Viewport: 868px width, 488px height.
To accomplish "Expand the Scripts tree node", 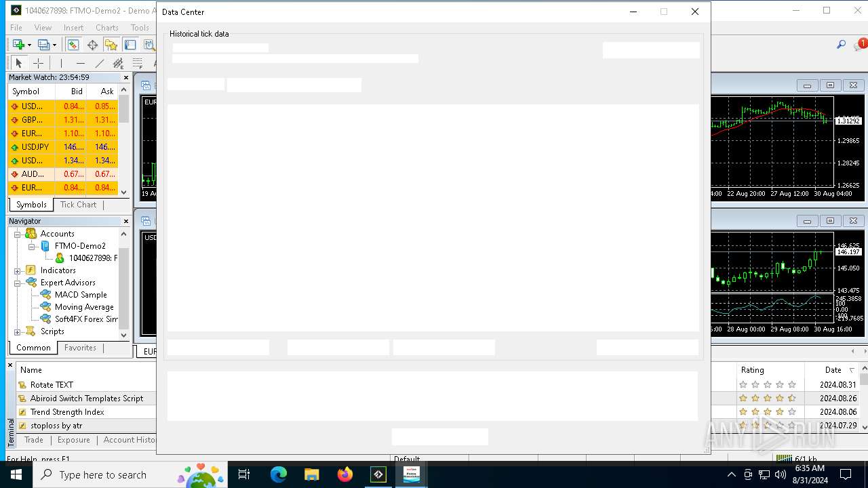I will point(18,331).
